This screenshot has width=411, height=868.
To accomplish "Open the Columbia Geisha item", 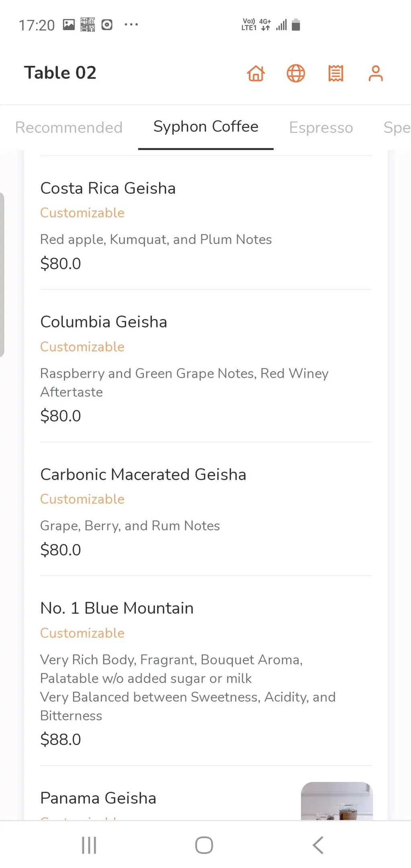I will coord(104,322).
